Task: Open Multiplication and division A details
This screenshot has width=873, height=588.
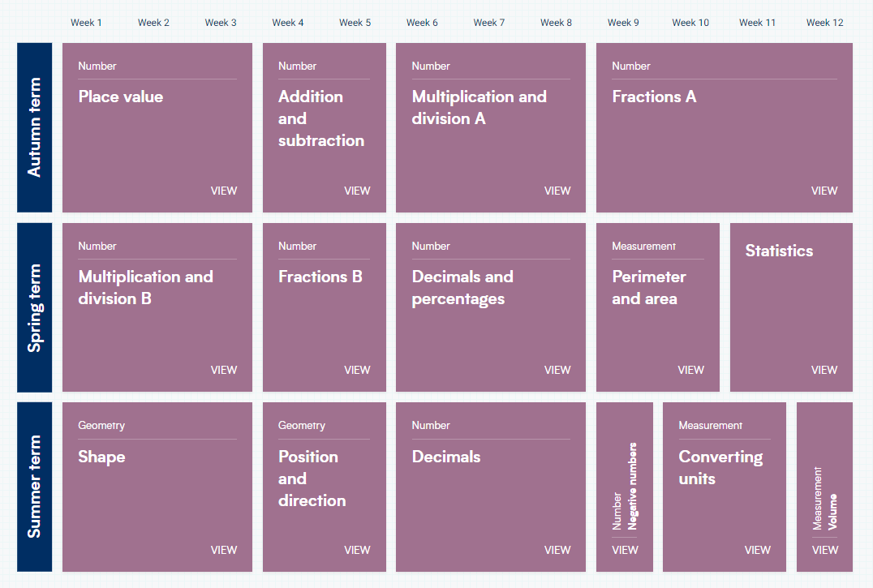Action: (557, 190)
